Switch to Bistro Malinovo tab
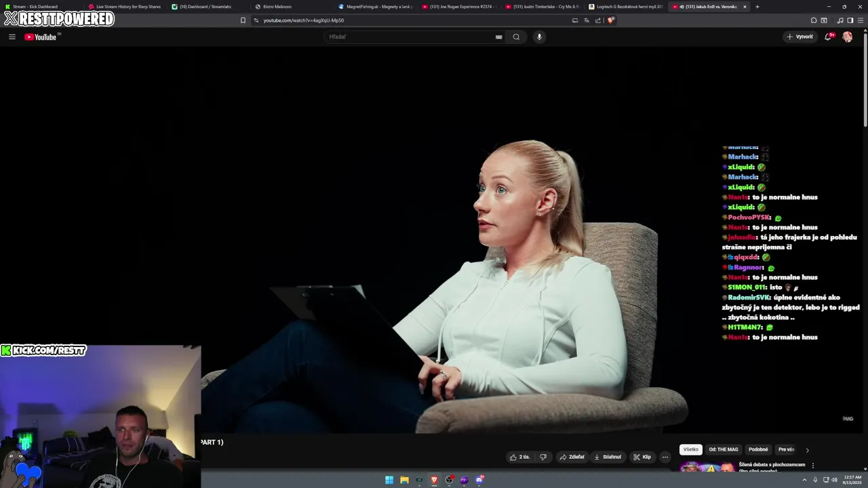 [292, 7]
